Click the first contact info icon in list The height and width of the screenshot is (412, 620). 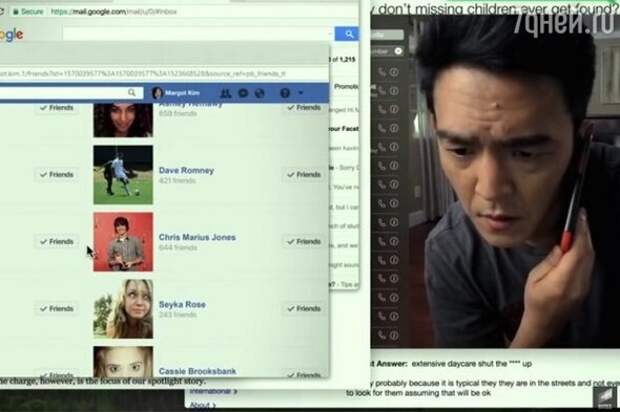click(x=394, y=72)
